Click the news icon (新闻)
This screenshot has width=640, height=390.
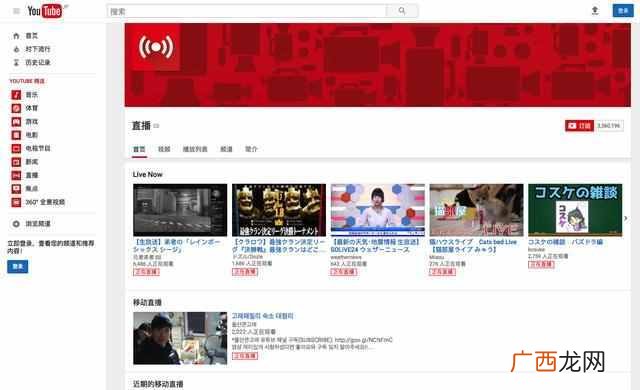coord(16,162)
